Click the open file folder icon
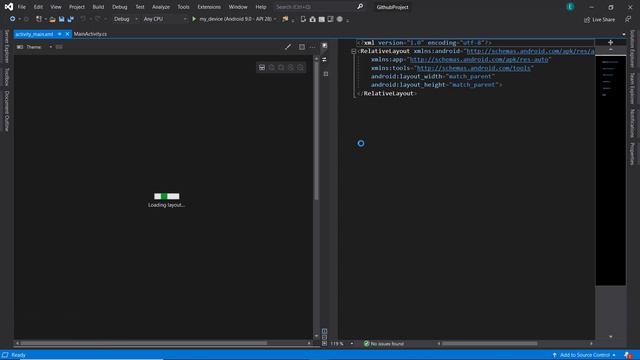 [x=52, y=19]
